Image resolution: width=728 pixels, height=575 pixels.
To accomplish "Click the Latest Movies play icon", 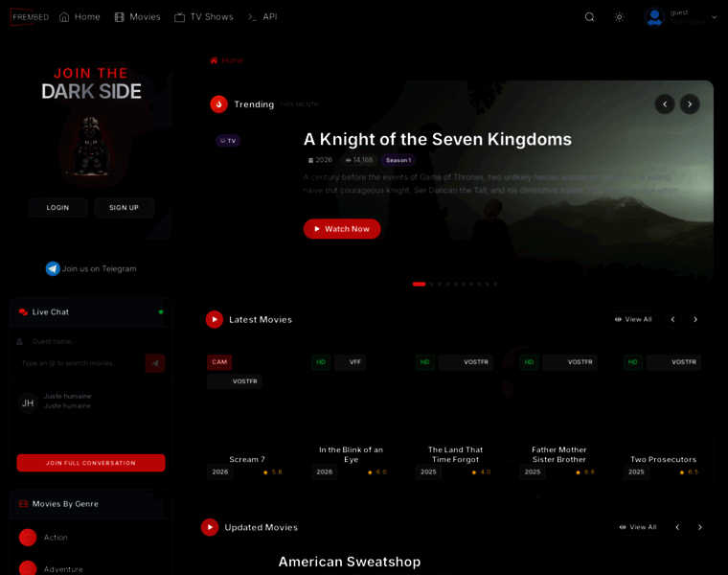I will [215, 319].
